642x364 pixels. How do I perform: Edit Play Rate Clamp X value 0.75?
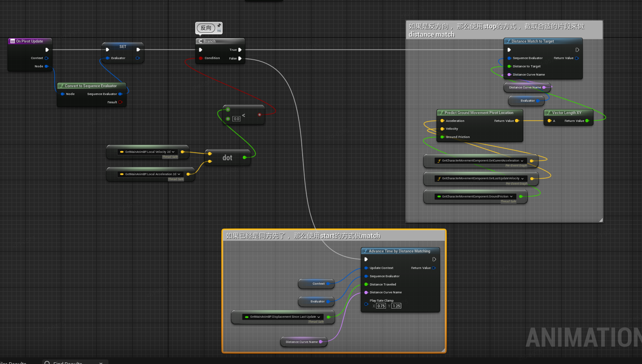381,306
